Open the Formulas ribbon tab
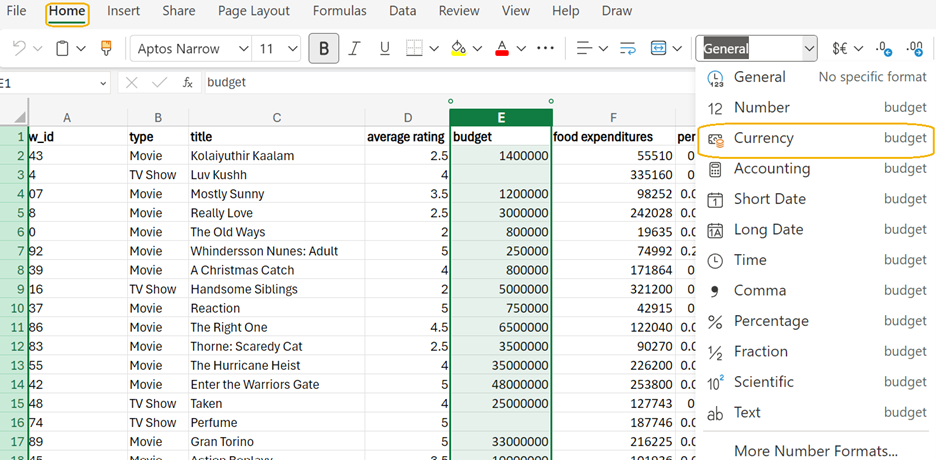The height and width of the screenshot is (460, 936). click(x=339, y=11)
